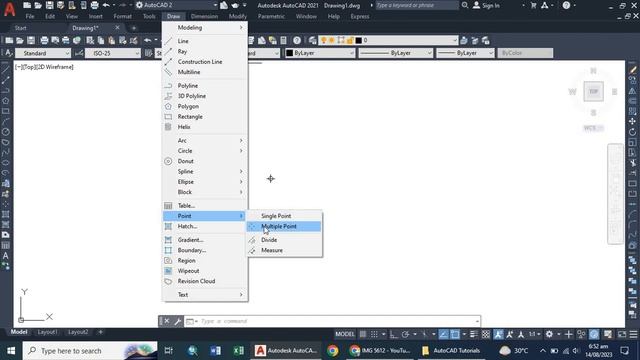Viewport: 640px width, 360px height.
Task: Switch to the Layout2 tab
Action: point(78,332)
